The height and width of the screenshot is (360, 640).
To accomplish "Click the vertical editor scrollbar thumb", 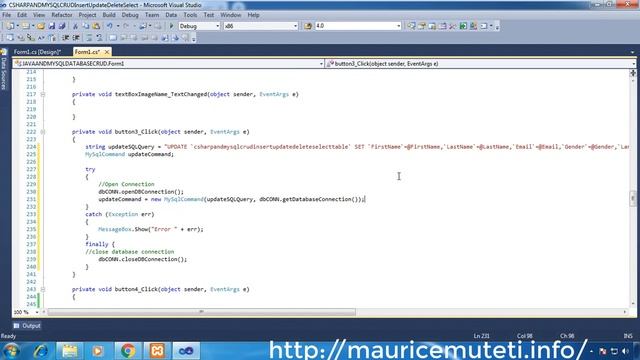I will click(x=633, y=198).
